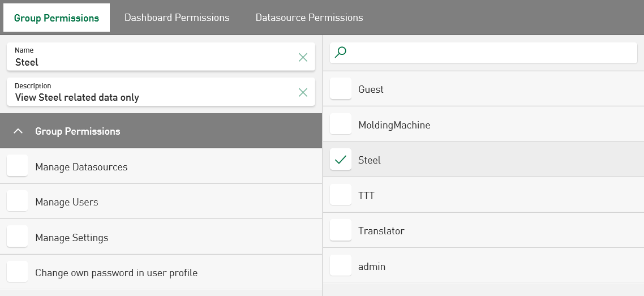Uncheck the Steel group checkbox
Viewport: 644px width, 296px height.
click(341, 160)
